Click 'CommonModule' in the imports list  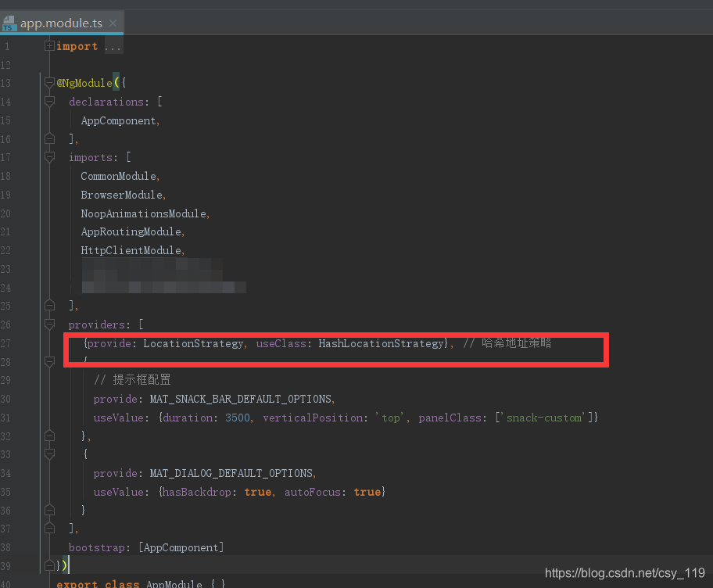click(x=118, y=176)
